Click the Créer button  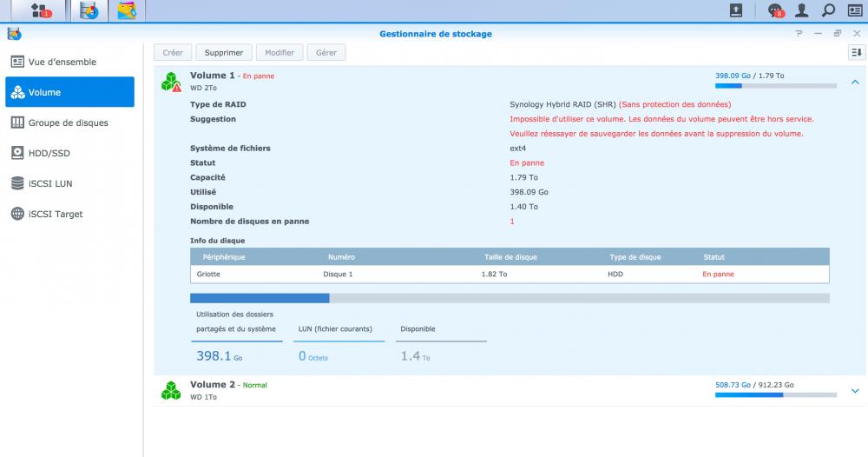point(173,53)
